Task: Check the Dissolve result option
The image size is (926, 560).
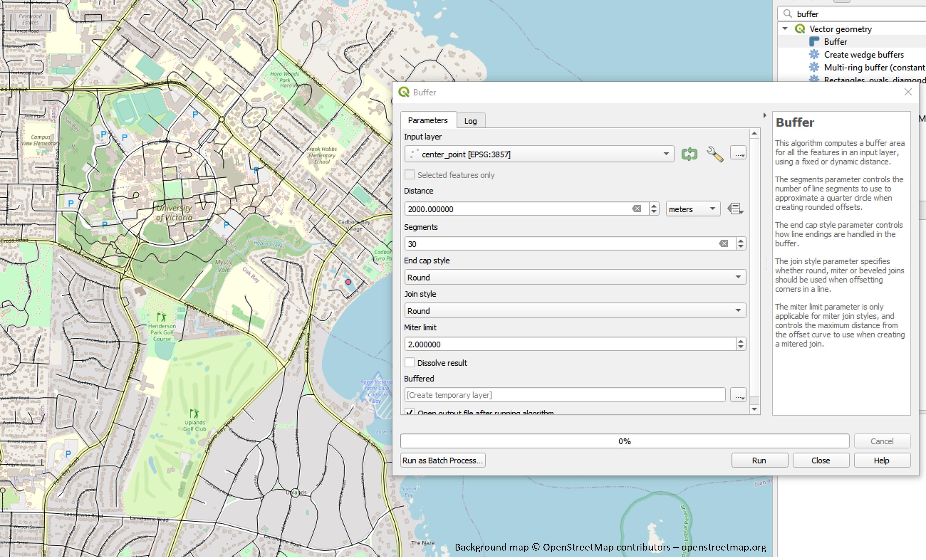Action: (410, 363)
